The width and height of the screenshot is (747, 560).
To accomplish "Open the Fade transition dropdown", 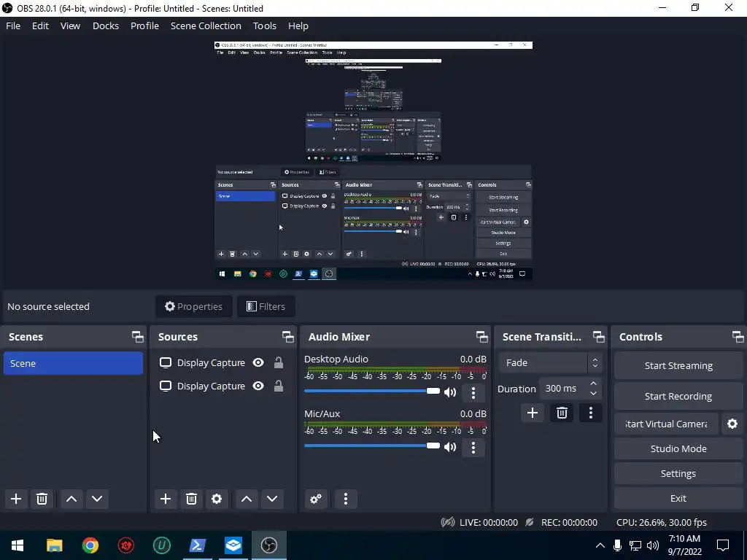I will click(550, 362).
